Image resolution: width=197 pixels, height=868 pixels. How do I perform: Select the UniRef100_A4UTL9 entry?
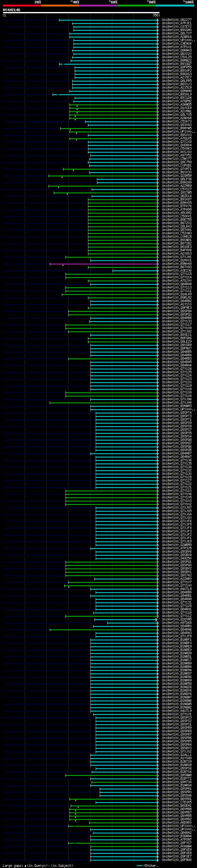click(x=176, y=711)
